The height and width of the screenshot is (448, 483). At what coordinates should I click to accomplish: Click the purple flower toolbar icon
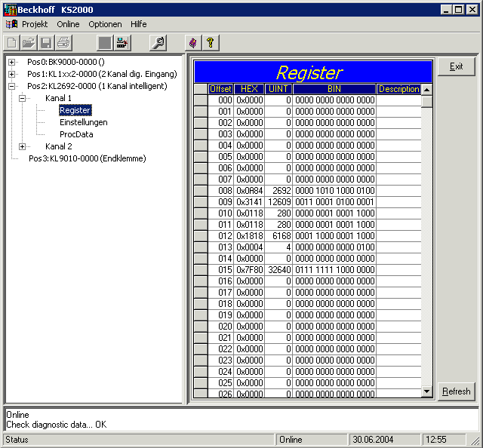click(193, 42)
